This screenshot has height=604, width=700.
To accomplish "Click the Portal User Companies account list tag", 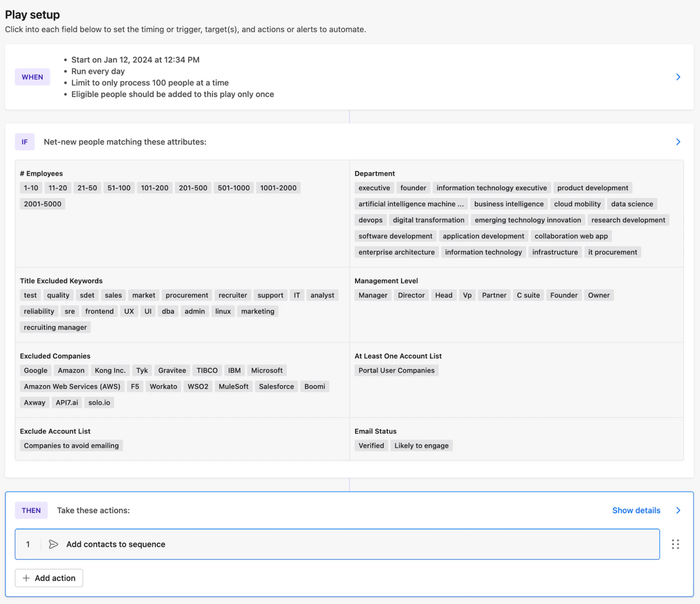I will point(396,370).
